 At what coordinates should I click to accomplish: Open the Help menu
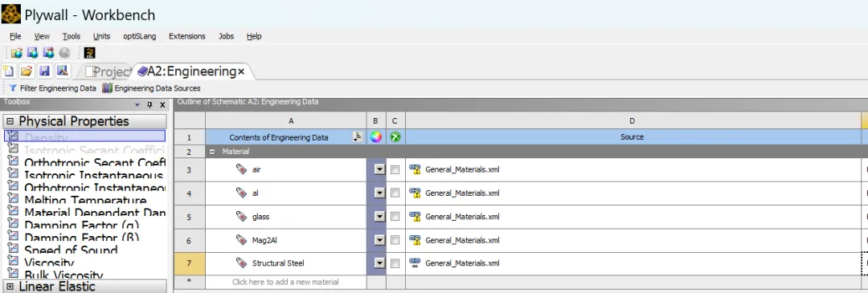[x=254, y=36]
